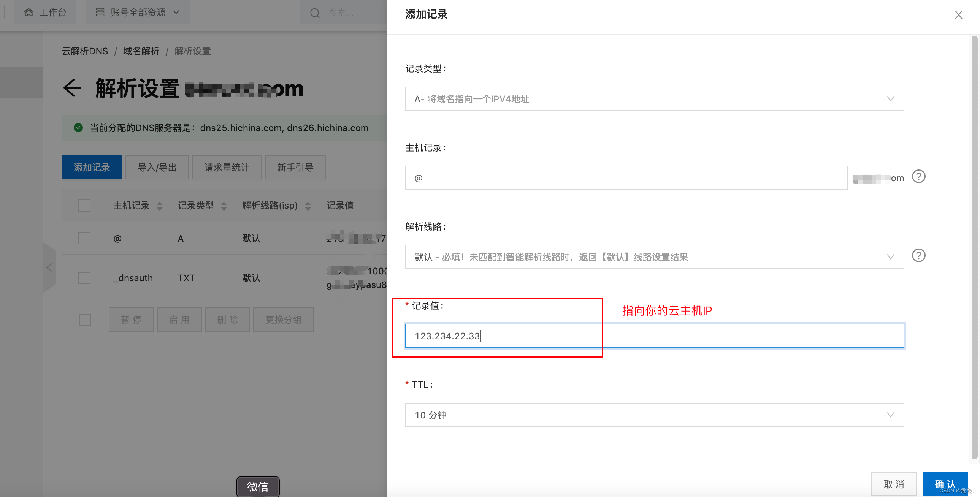
Task: Click the TXT record type cell
Action: pyautogui.click(x=186, y=278)
